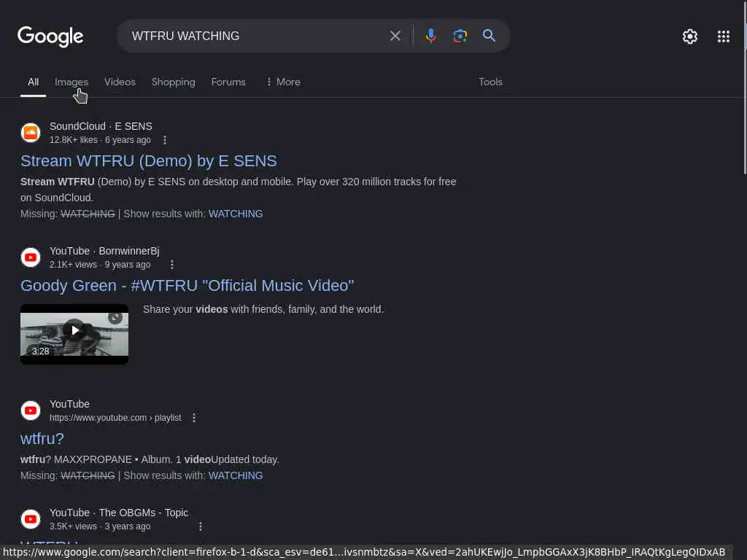Click YouTube favicon of the playlist result

click(x=31, y=410)
